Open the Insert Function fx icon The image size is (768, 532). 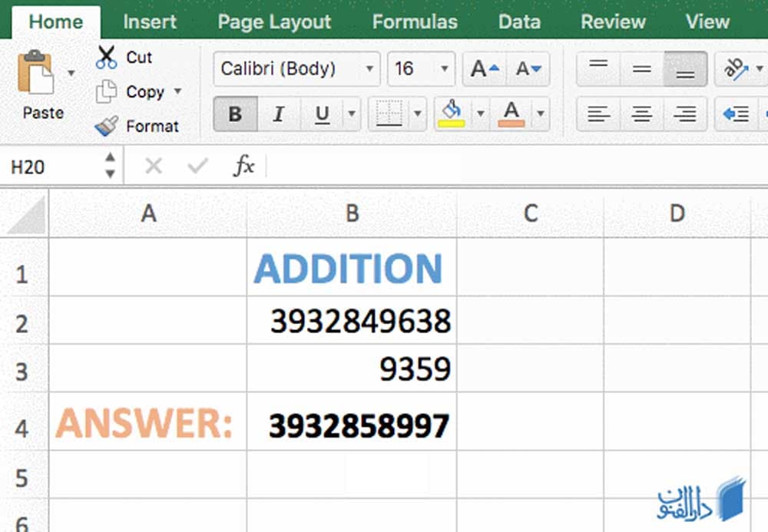click(x=243, y=165)
